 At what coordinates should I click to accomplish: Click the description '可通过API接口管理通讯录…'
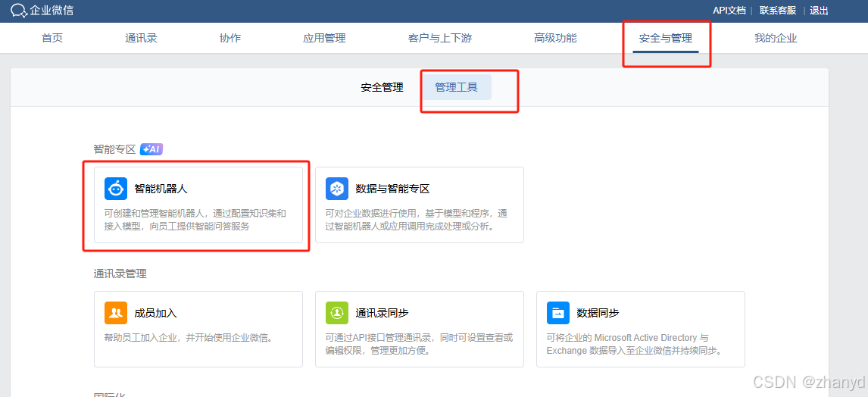(419, 344)
